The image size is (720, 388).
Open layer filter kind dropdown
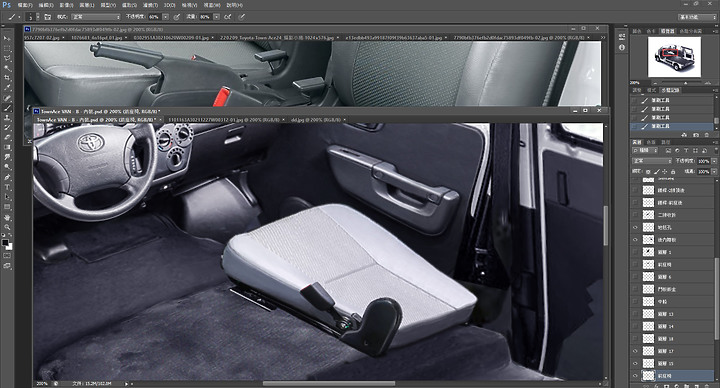(646, 150)
